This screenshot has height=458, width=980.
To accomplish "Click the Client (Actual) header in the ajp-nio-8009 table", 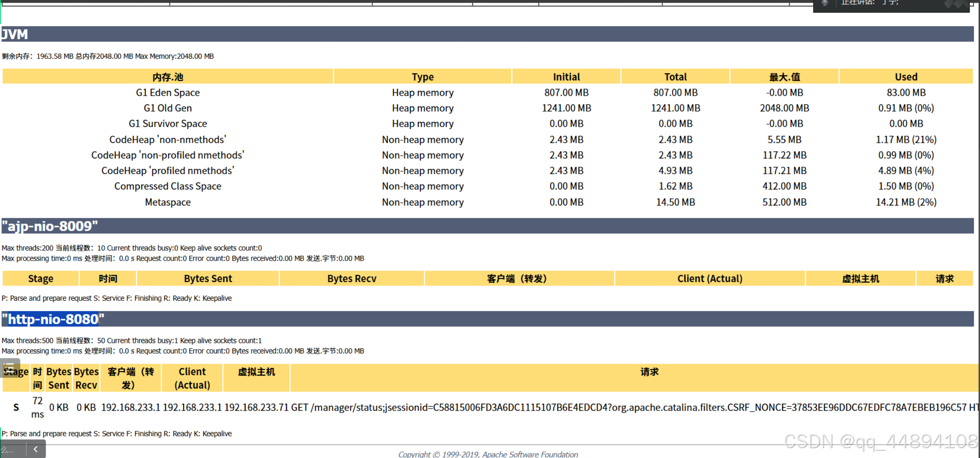I will [x=710, y=279].
